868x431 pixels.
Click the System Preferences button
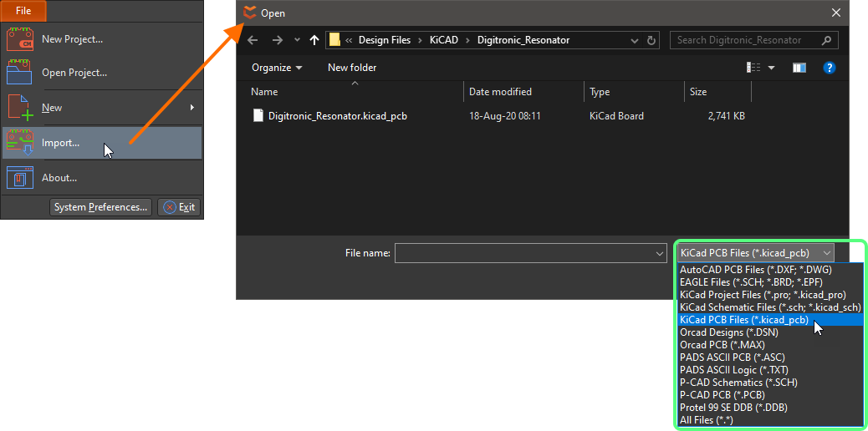(x=101, y=207)
